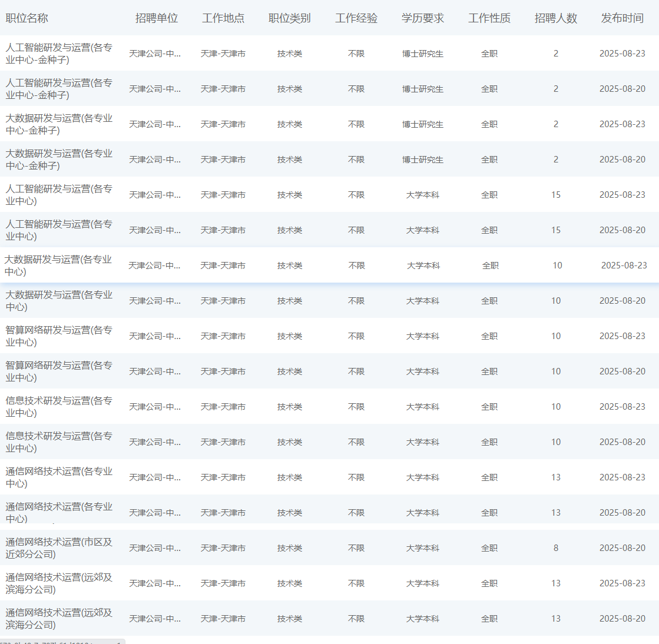Open 15-person 人工智能研发与运营 job dated 2025-08-23
Screen dimensions: 659x644
(59, 195)
